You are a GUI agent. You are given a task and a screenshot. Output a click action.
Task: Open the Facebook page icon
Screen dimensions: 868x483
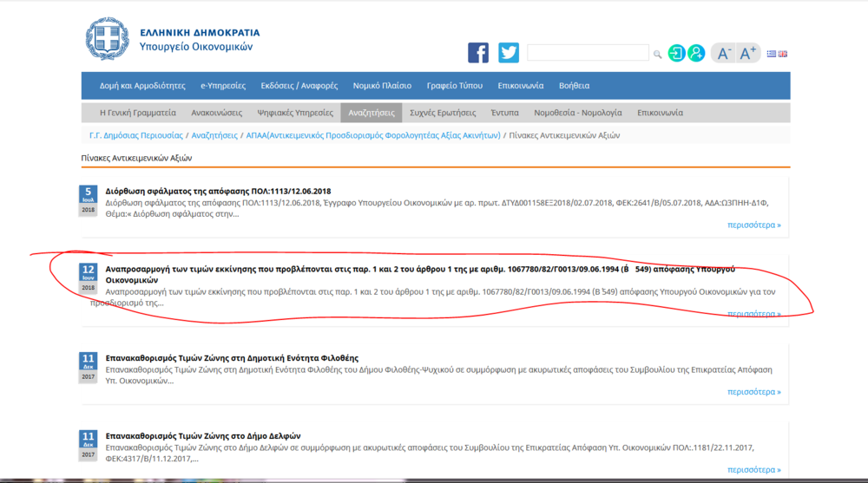[478, 53]
